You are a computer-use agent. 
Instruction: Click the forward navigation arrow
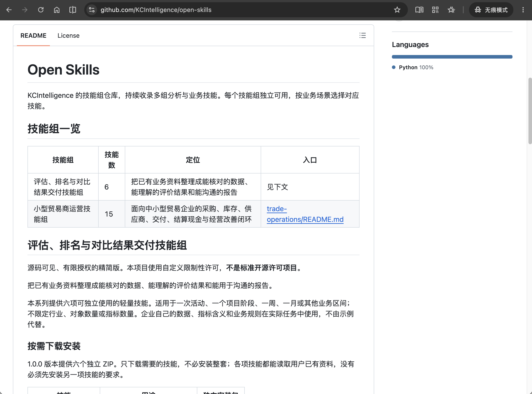[25, 10]
